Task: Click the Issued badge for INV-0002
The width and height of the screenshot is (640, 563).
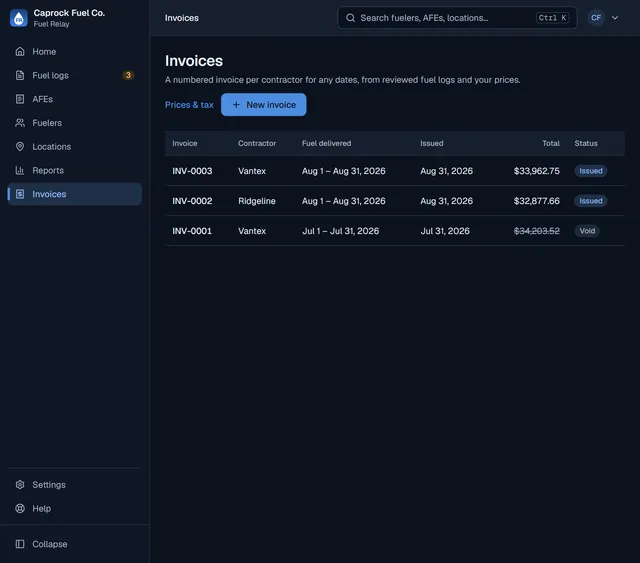Action: (591, 201)
